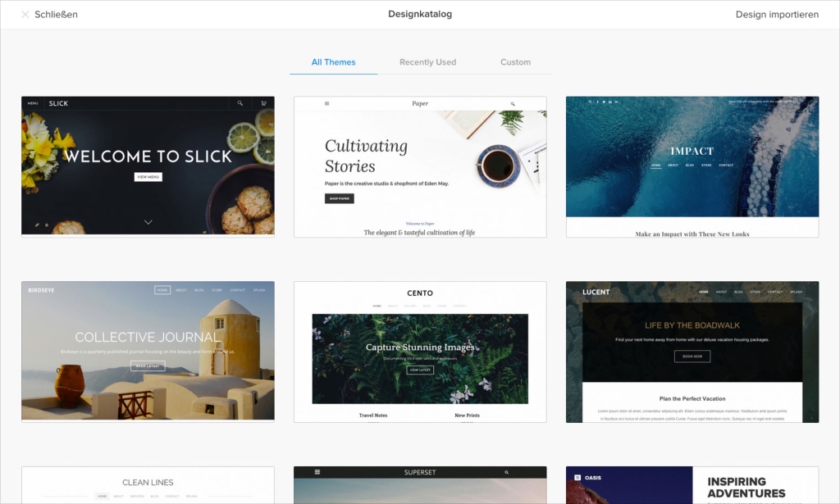Image resolution: width=840 pixels, height=504 pixels.
Task: Click the cart icon in Slick preview
Action: tap(263, 103)
